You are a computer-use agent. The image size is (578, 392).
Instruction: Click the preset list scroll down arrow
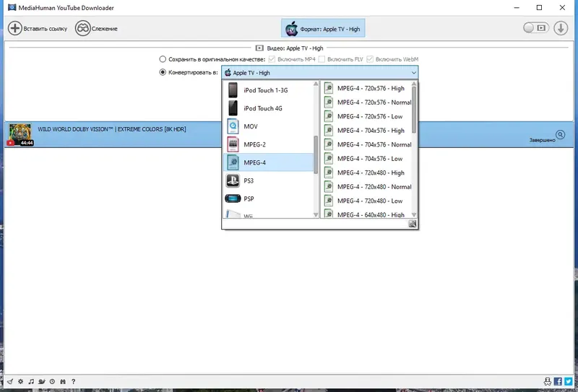point(414,215)
